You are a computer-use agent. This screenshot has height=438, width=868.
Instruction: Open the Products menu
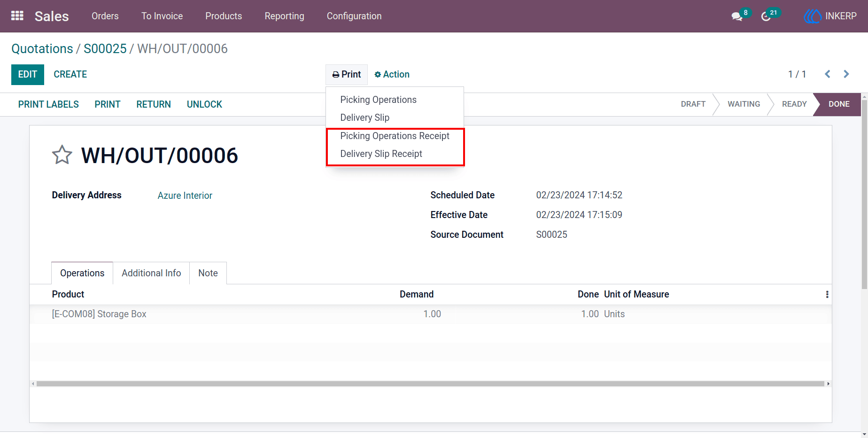[224, 16]
